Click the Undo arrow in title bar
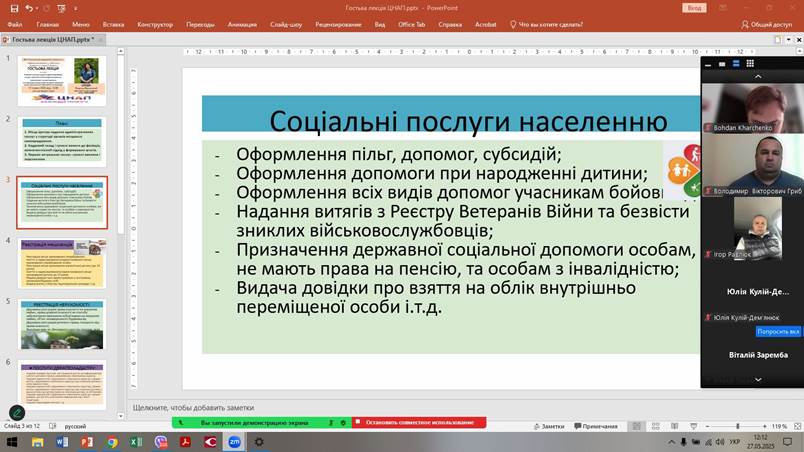Screen dimensions: 804x452 tap(29, 8)
